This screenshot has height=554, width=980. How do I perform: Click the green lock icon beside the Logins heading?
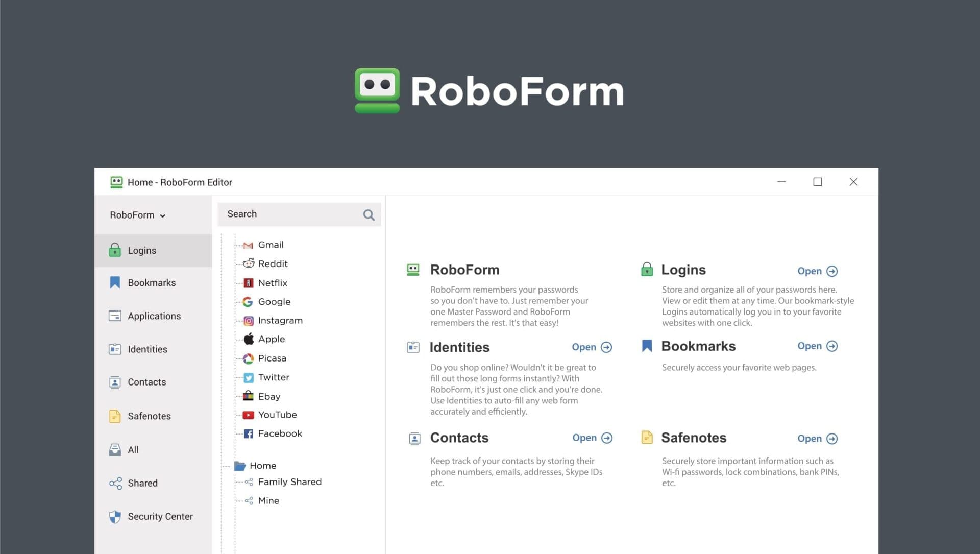click(647, 269)
